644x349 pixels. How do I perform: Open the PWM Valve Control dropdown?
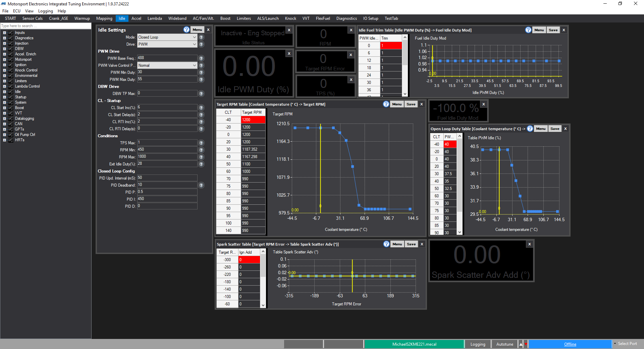167,65
